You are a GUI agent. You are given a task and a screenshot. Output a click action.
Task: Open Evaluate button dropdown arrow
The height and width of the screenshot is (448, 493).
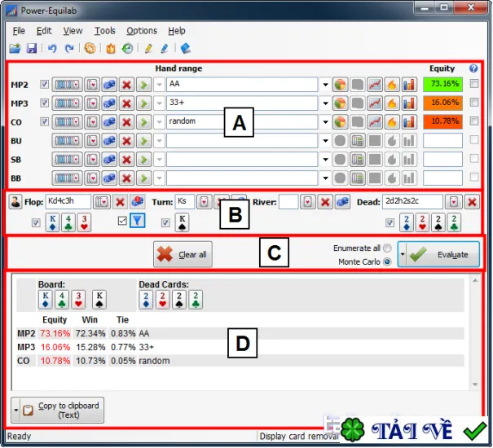402,254
